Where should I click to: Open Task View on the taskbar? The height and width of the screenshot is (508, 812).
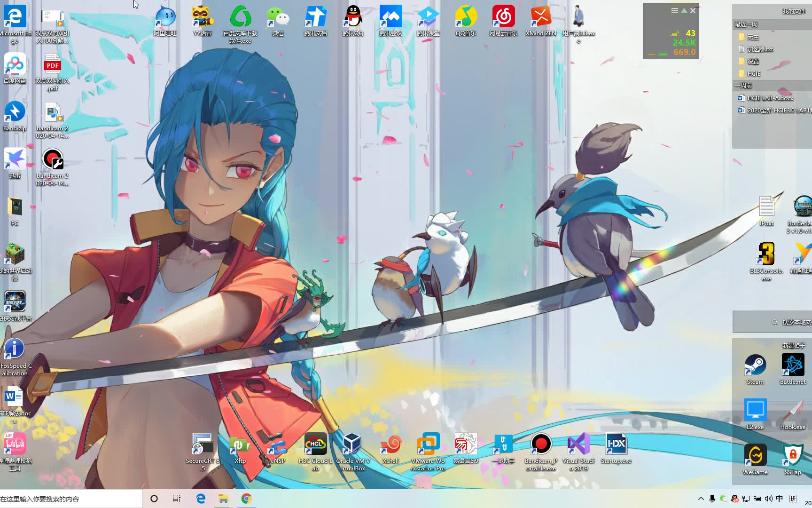click(177, 499)
